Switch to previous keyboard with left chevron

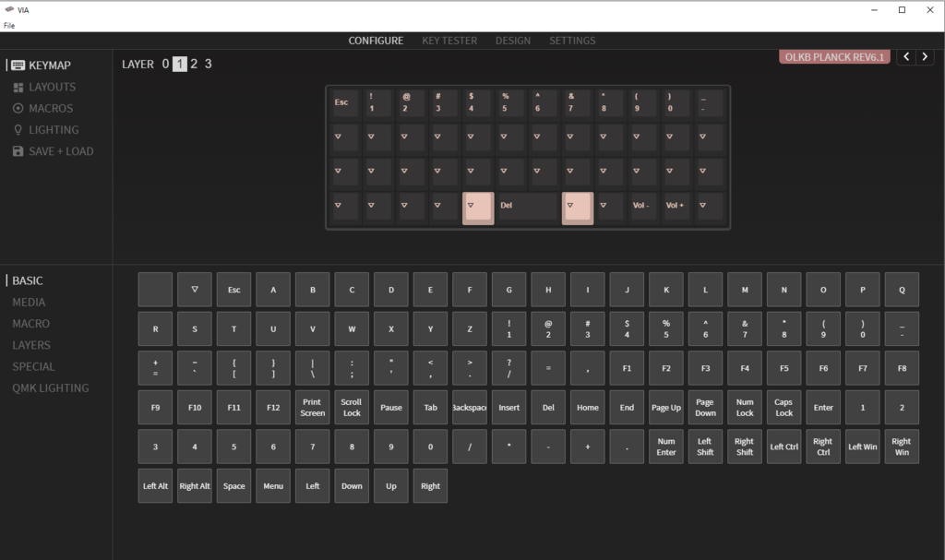906,56
